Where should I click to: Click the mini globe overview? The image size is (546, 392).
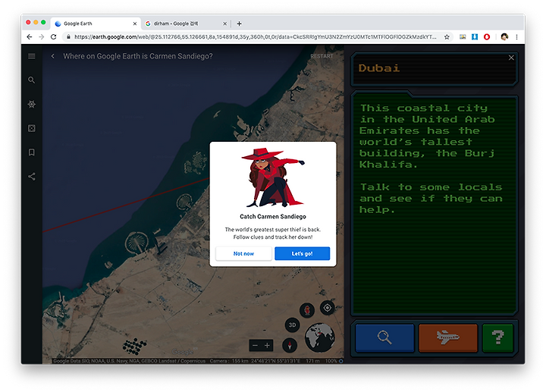(x=320, y=337)
